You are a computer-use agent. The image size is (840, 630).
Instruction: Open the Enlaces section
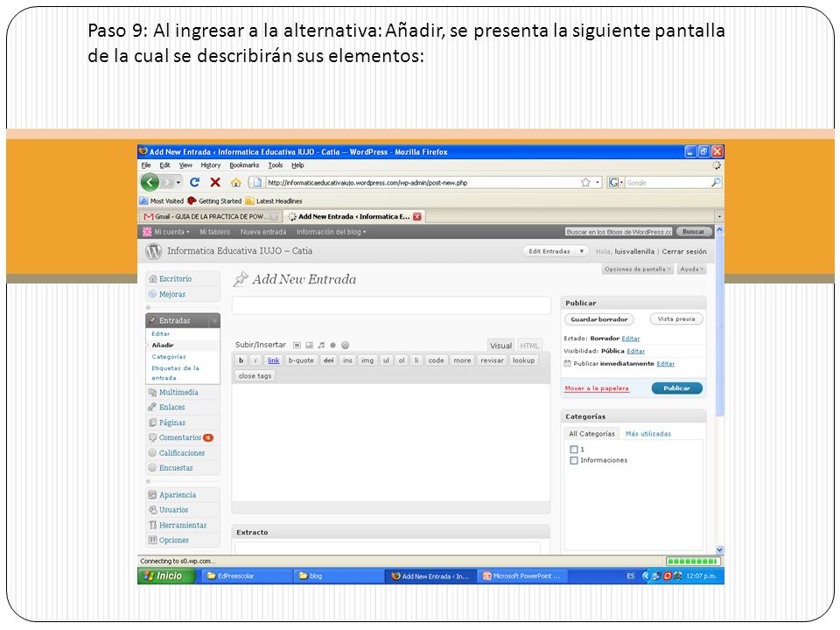tap(171, 407)
